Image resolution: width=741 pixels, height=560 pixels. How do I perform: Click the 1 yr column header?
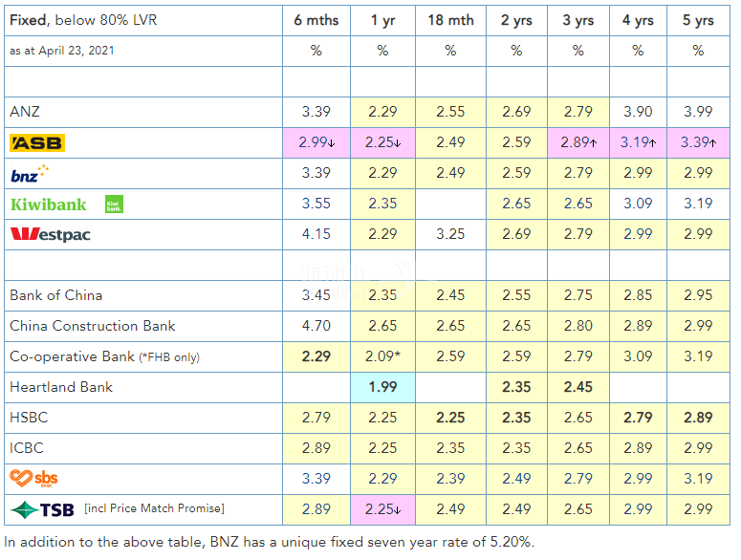pos(382,20)
